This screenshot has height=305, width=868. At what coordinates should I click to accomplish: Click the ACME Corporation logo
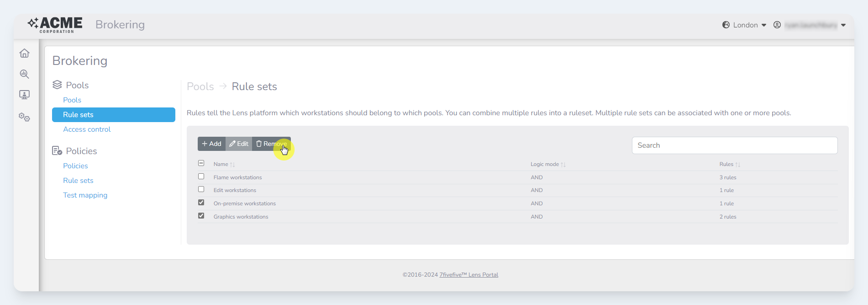click(55, 25)
